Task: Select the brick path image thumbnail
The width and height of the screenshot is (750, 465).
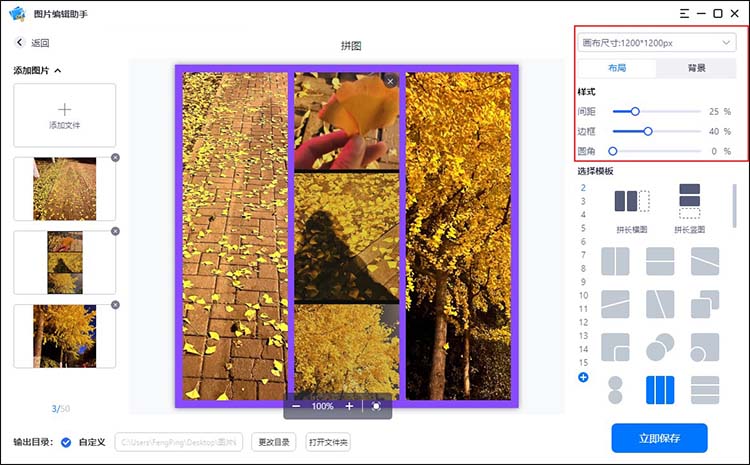Action: pyautogui.click(x=65, y=189)
